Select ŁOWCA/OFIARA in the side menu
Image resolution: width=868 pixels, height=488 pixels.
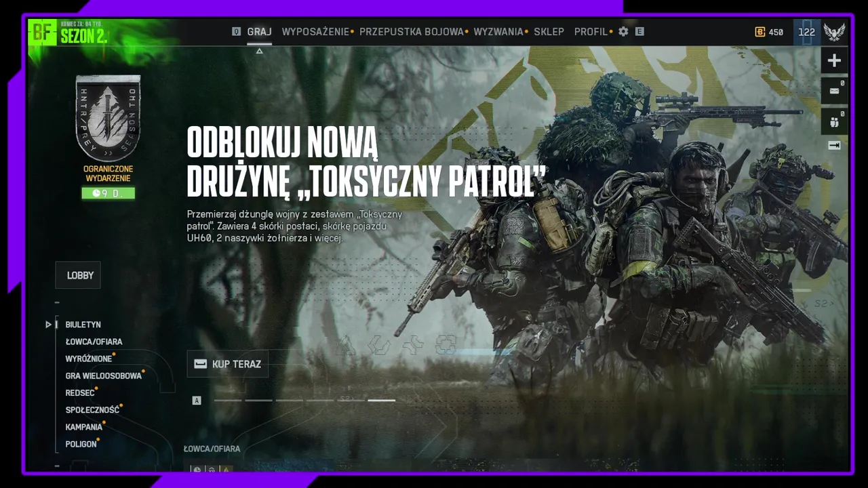click(x=94, y=342)
